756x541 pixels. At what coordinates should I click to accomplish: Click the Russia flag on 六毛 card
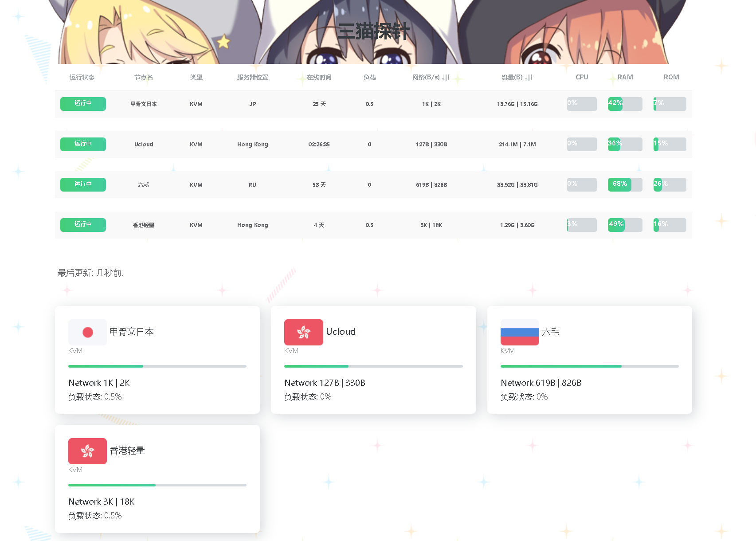[x=520, y=332]
